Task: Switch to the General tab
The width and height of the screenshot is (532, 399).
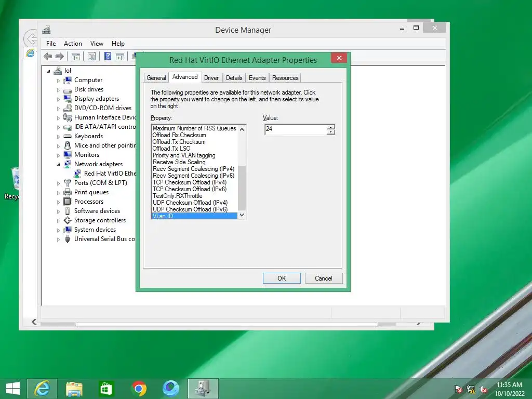Action: (156, 78)
